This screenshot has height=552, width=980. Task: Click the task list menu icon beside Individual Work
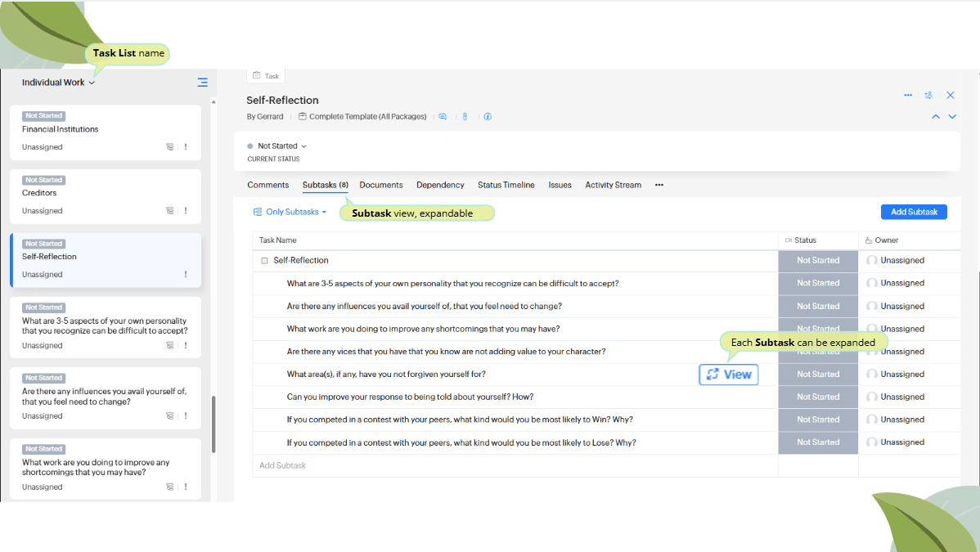point(202,83)
